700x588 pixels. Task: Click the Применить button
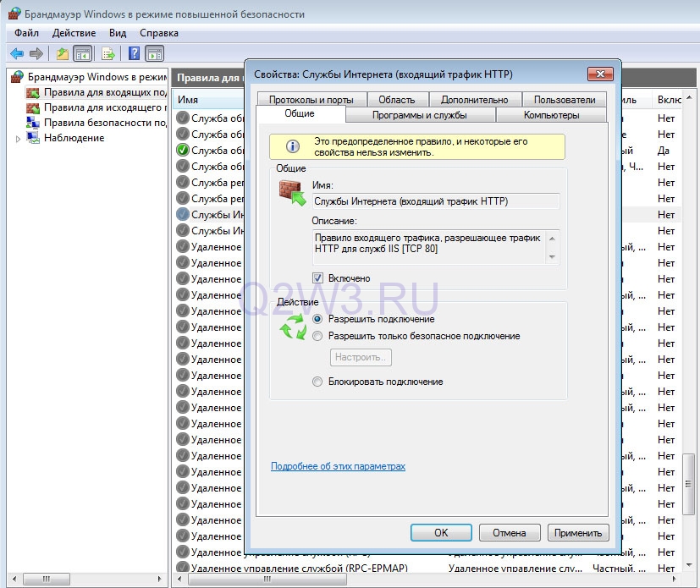coord(578,533)
